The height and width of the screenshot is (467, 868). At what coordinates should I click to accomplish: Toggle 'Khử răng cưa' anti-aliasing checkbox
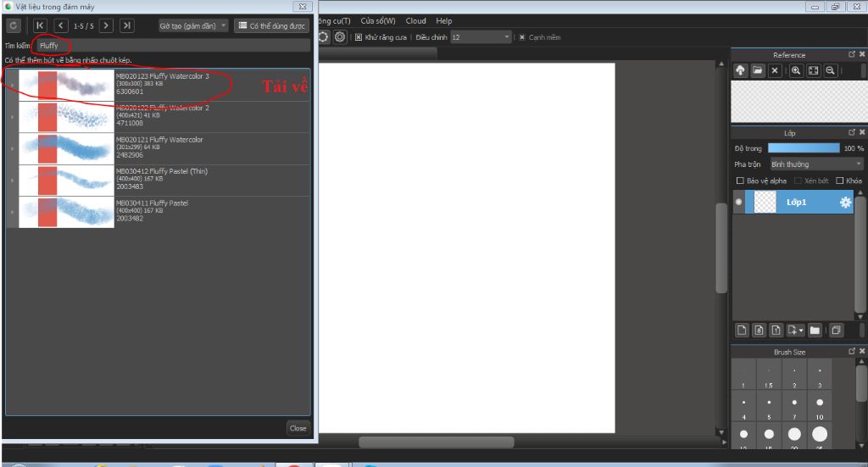[359, 37]
